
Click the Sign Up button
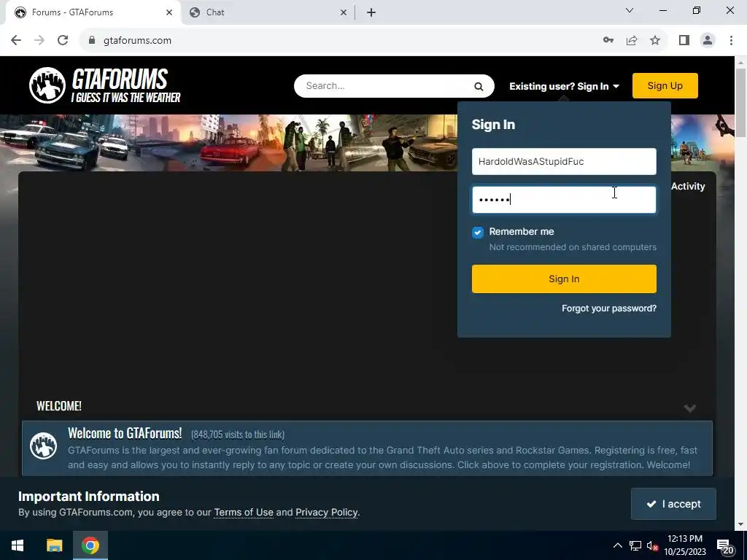pyautogui.click(x=665, y=86)
